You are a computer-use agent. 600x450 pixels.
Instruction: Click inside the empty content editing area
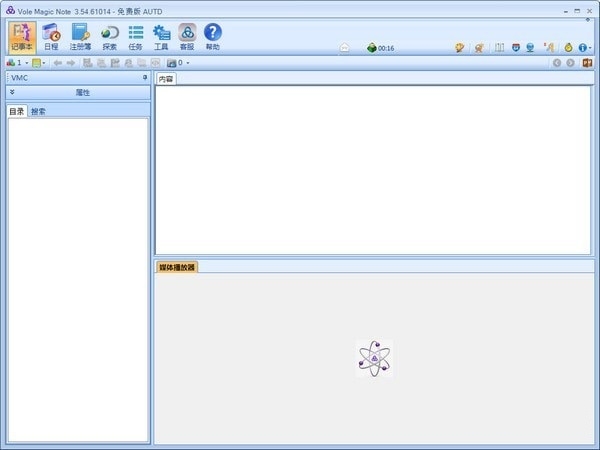coord(373,170)
